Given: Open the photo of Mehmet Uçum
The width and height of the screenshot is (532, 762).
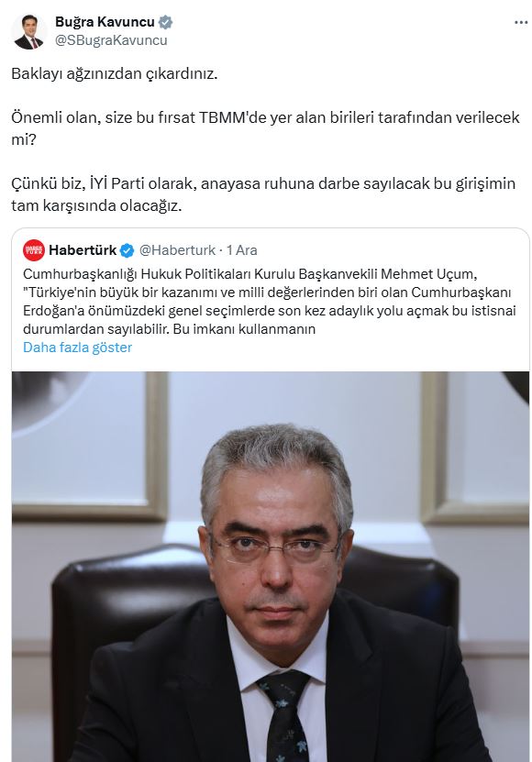Looking at the screenshot, I should pos(271,567).
